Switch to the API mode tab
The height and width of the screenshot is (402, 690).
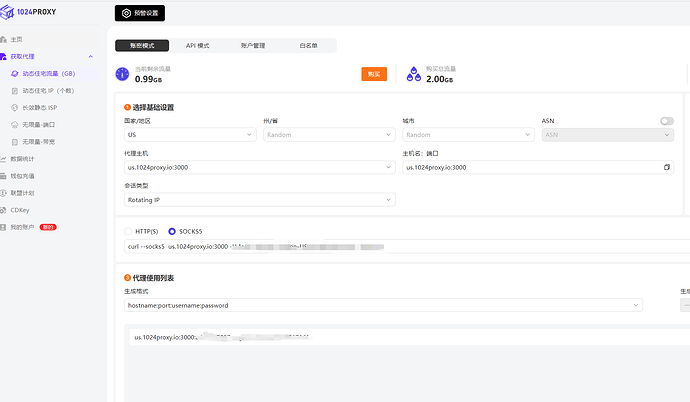[x=198, y=45]
